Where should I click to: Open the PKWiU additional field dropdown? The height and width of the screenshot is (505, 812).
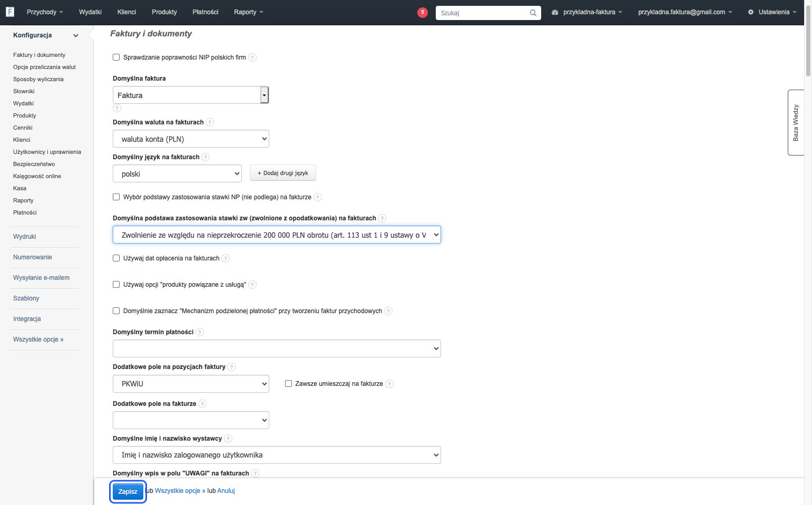(191, 384)
